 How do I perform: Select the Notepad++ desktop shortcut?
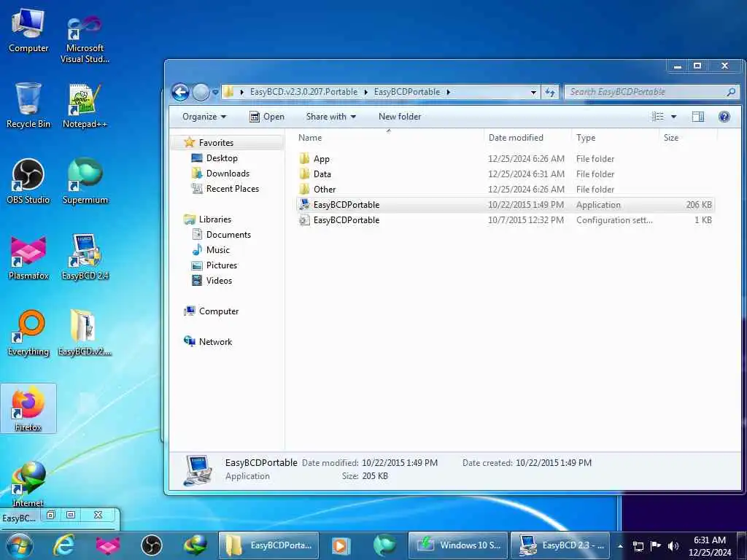click(x=85, y=106)
